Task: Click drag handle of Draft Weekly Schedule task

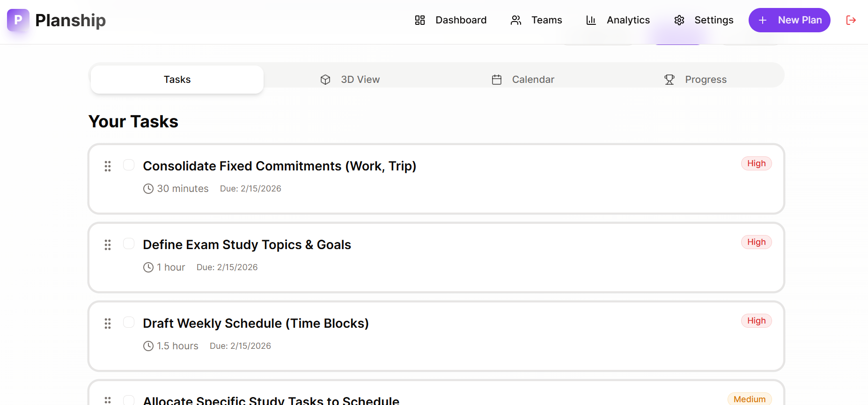Action: [108, 324]
